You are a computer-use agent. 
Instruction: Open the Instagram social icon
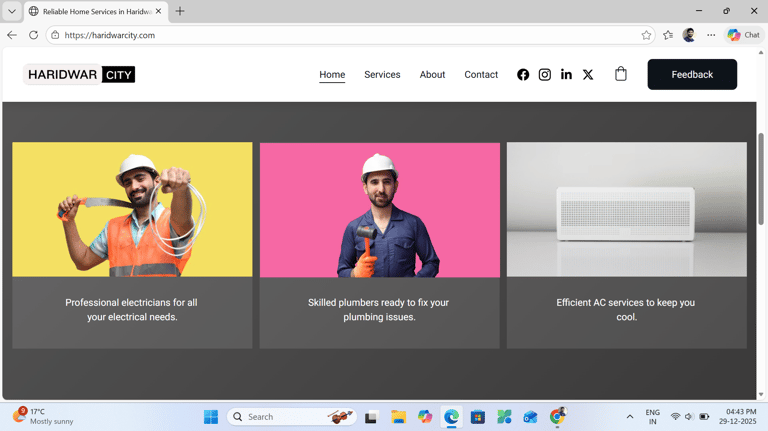[544, 74]
